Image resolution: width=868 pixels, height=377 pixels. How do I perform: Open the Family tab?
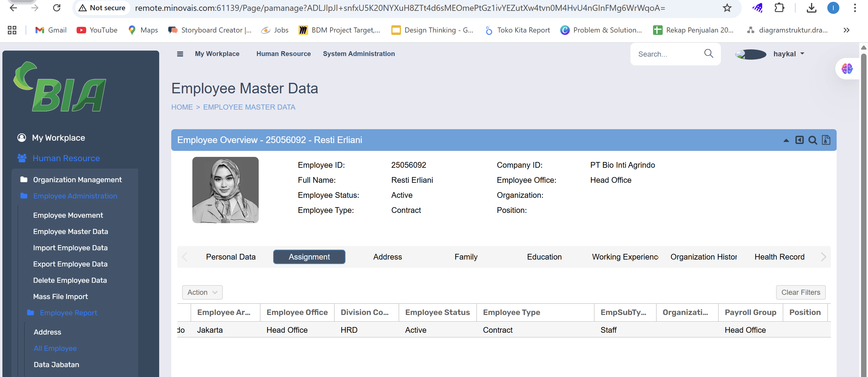click(466, 257)
